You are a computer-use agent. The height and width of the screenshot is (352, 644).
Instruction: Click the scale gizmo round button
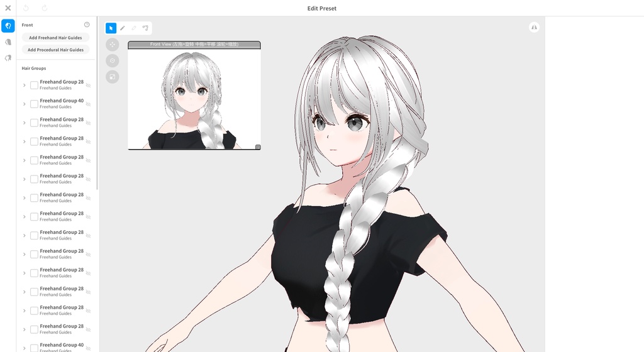point(113,77)
